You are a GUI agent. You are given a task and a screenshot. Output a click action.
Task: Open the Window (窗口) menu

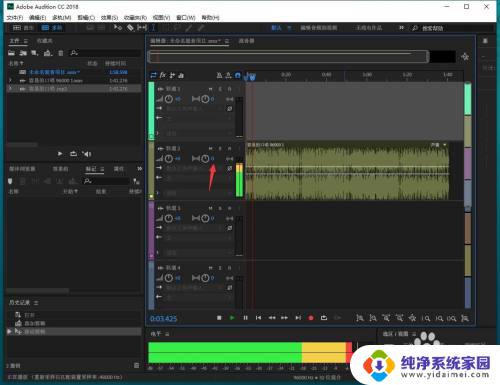(x=186, y=17)
